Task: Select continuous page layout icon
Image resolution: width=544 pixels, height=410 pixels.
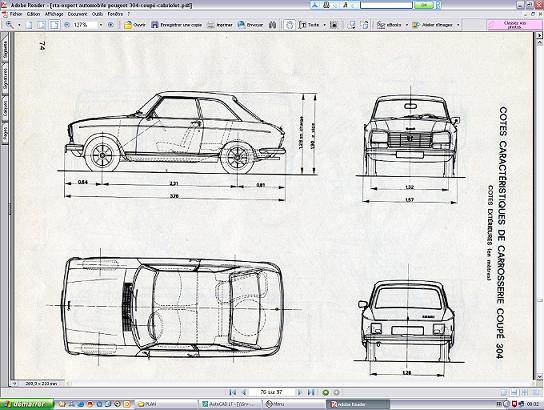Action: pyautogui.click(x=514, y=392)
